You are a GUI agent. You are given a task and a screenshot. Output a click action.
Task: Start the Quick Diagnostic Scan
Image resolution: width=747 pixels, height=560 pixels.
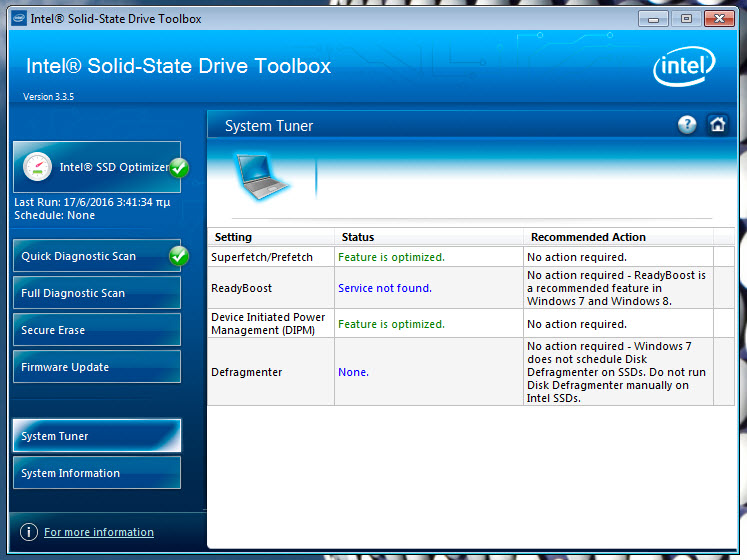tap(97, 256)
